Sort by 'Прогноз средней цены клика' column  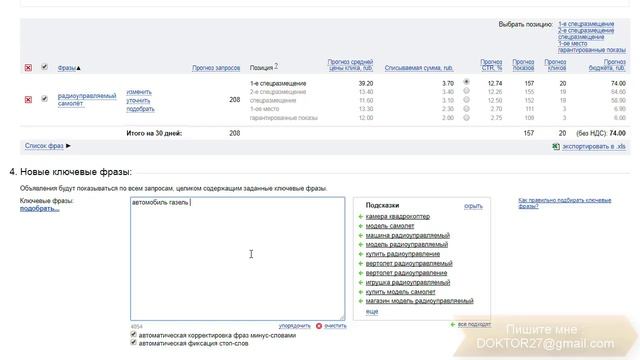350,65
